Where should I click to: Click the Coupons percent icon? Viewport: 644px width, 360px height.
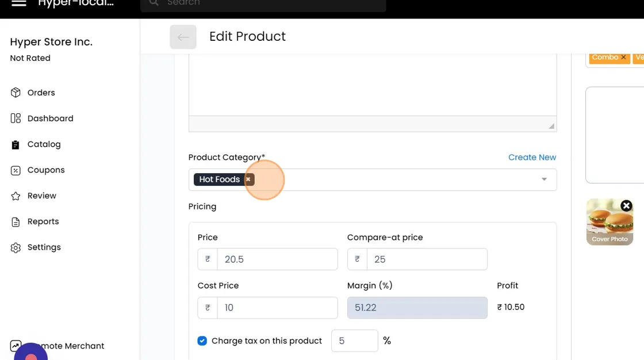(x=16, y=170)
